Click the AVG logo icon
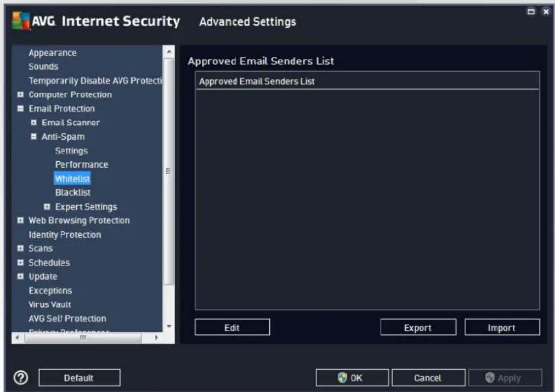Screen dimensions: 555x392 [x=21, y=20]
